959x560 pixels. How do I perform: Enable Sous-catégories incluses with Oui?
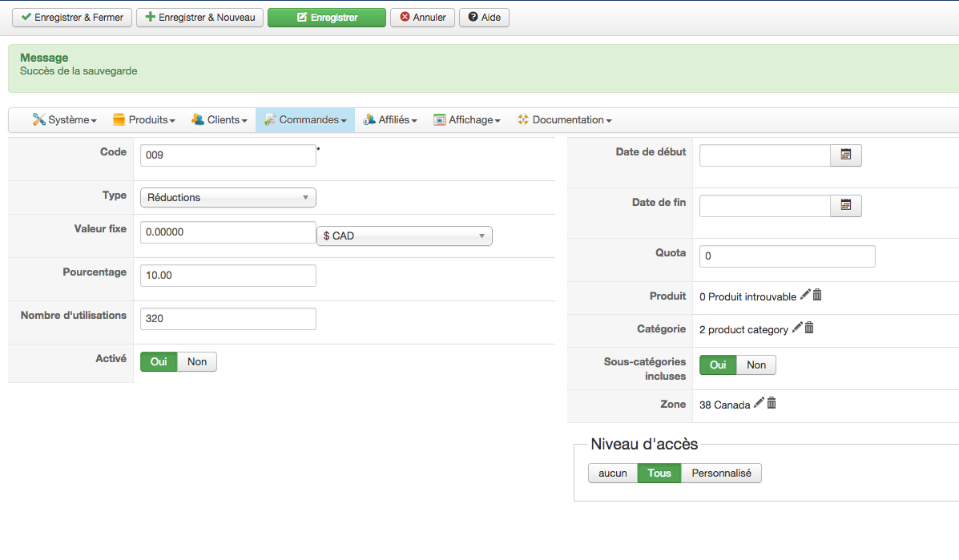718,365
